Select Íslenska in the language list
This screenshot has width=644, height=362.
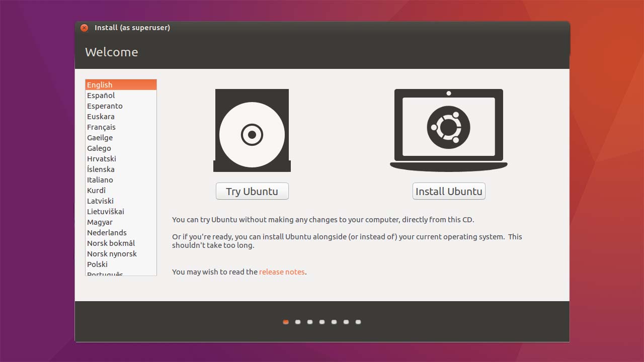coord(121,169)
